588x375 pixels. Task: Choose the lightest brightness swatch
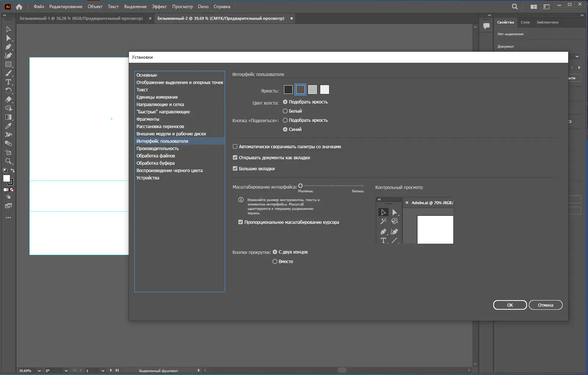coord(325,90)
